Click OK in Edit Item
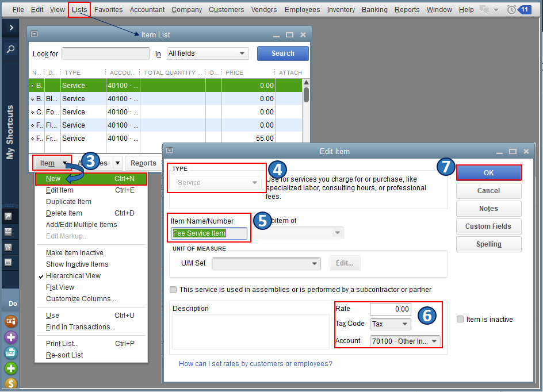 [x=488, y=172]
